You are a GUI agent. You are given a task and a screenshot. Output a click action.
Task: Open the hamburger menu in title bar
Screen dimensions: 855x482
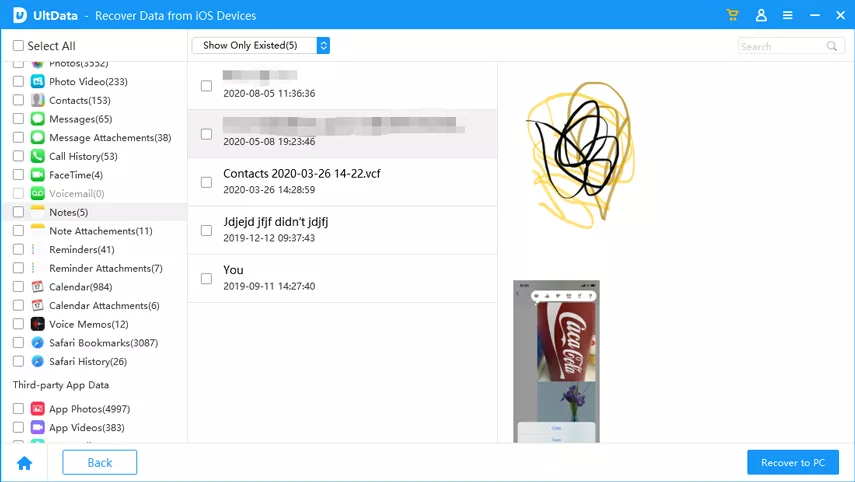click(x=788, y=15)
